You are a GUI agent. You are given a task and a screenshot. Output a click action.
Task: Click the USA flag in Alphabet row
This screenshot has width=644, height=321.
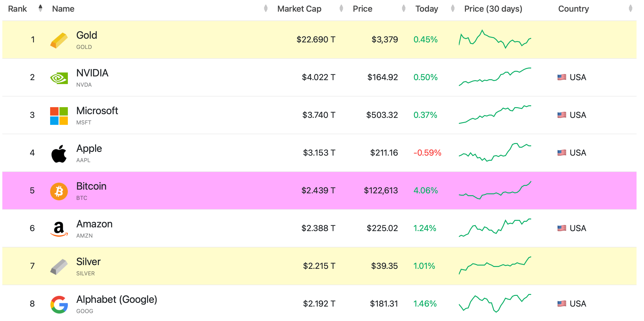[x=561, y=304]
